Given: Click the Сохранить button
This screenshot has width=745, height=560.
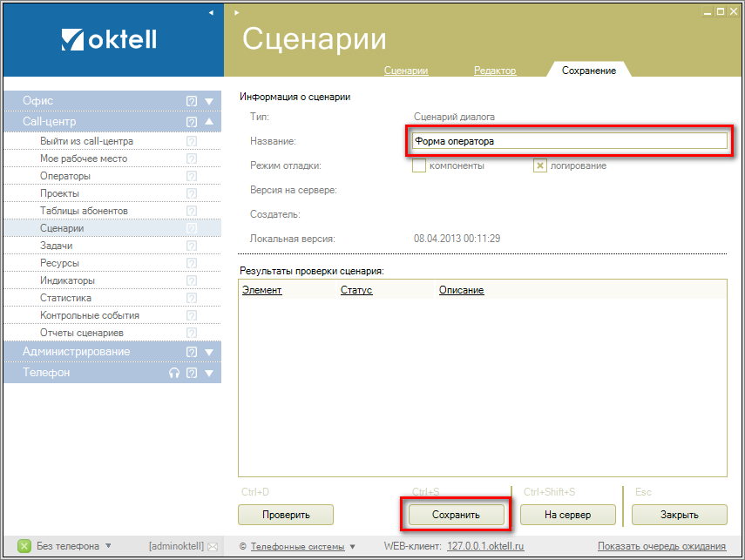Looking at the screenshot, I should [456, 515].
